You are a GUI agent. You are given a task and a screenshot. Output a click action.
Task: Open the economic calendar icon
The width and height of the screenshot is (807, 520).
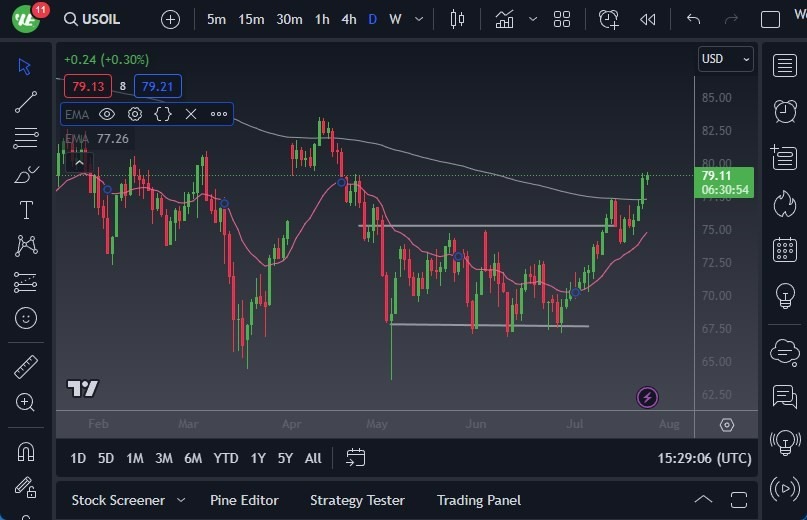pos(785,249)
